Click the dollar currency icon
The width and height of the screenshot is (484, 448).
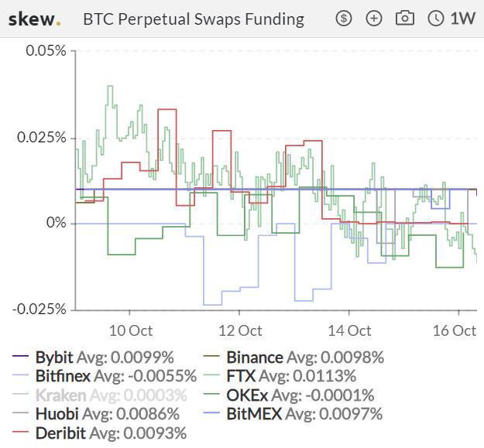click(344, 19)
